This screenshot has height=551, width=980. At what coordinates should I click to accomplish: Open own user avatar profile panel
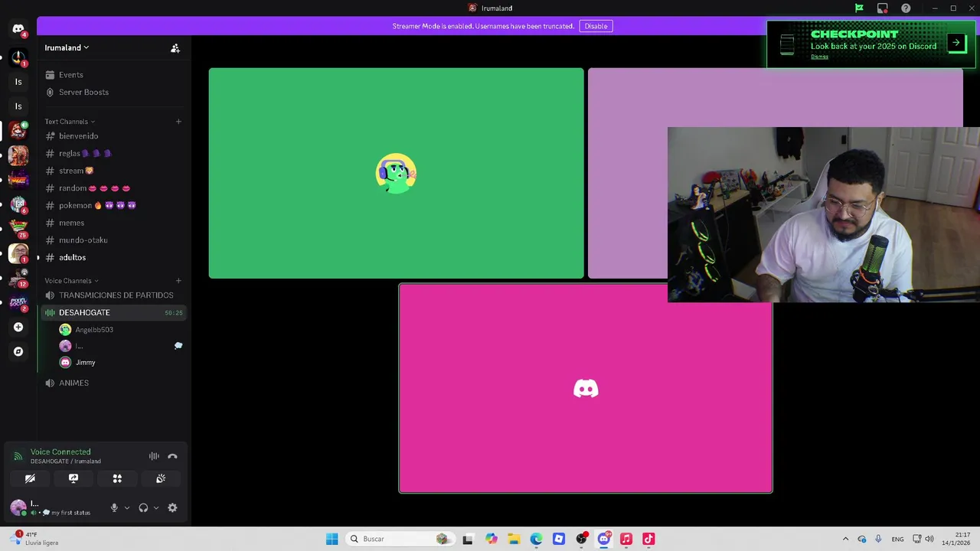[x=18, y=507]
